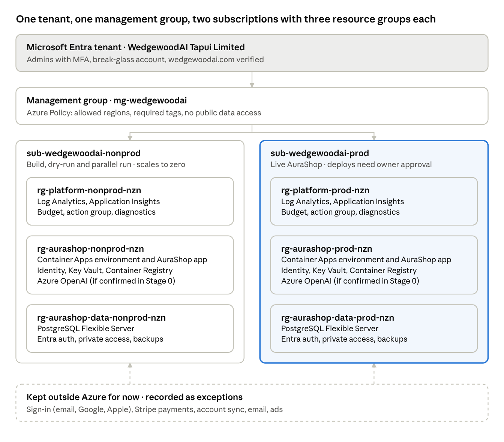Click the diagram title about one tenant
Screen dimensions: 504x442
click(226, 19)
